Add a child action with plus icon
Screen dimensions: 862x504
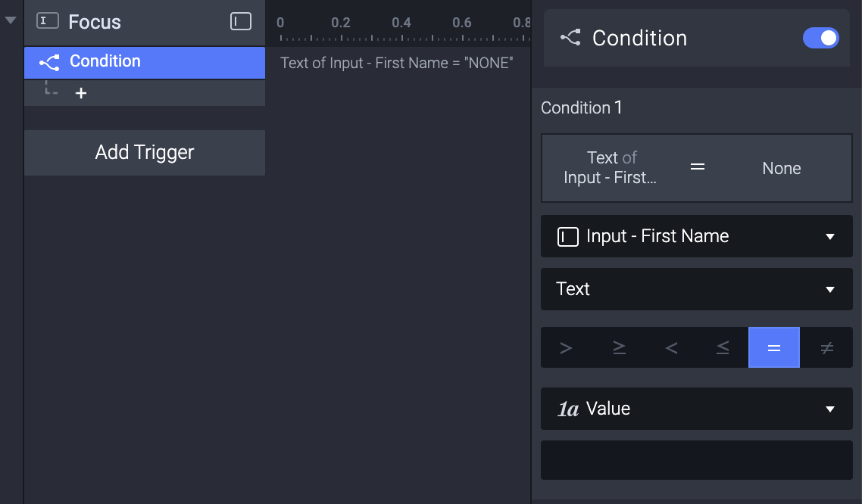(x=81, y=93)
